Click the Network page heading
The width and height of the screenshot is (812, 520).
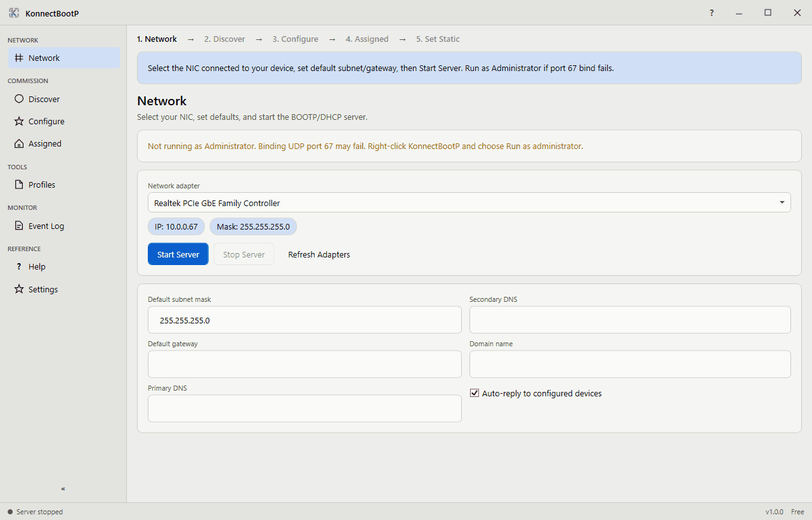click(x=162, y=101)
